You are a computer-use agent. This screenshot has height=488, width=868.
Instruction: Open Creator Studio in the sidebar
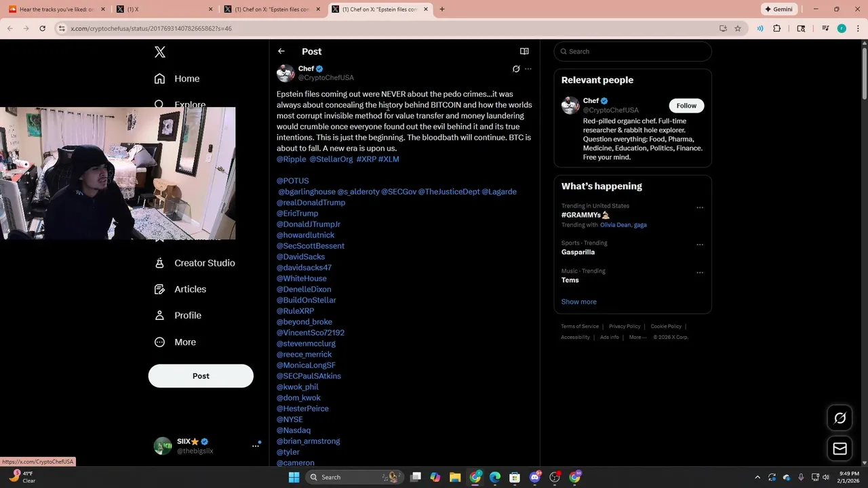[195, 263]
